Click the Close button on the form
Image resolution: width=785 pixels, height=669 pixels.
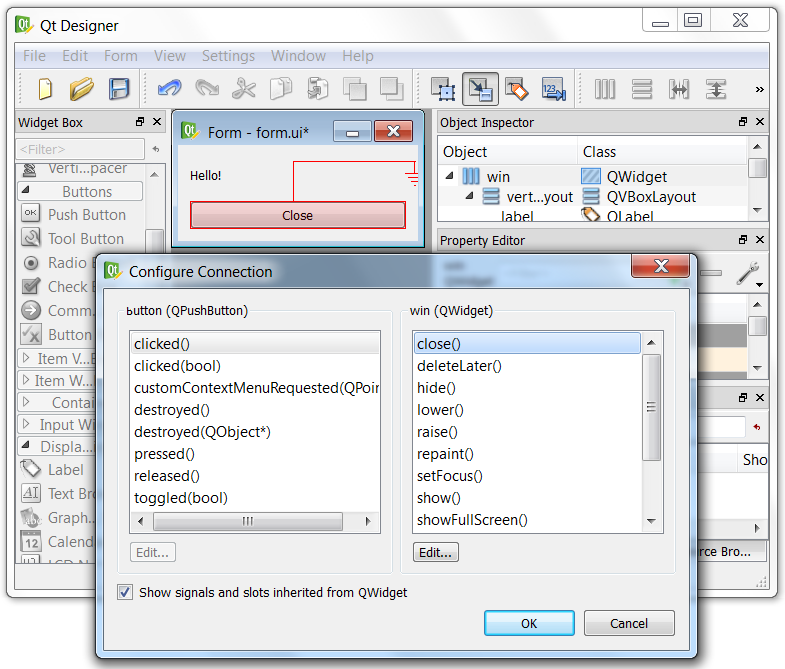tap(298, 215)
